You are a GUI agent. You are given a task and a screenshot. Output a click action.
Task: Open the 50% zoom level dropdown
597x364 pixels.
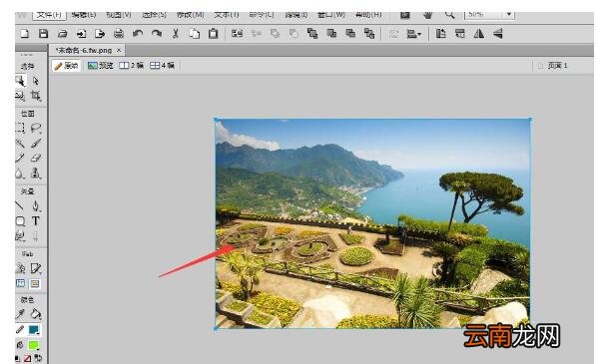click(x=509, y=14)
